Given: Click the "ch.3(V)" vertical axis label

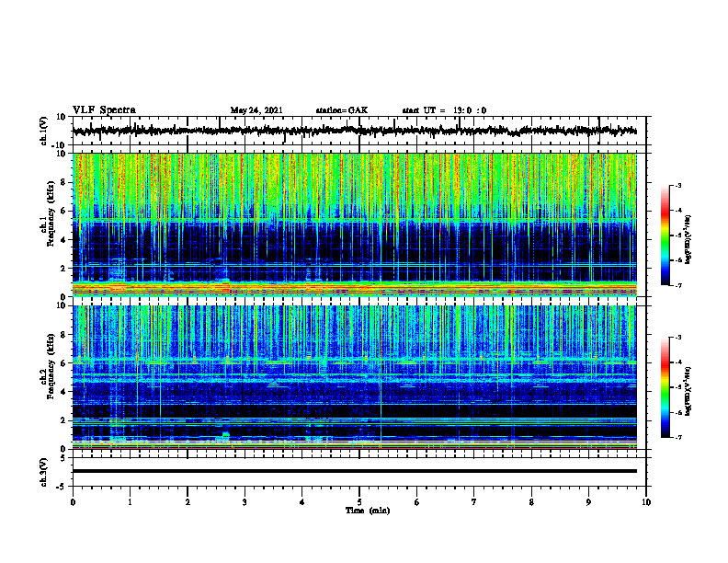Looking at the screenshot, I should tap(44, 473).
